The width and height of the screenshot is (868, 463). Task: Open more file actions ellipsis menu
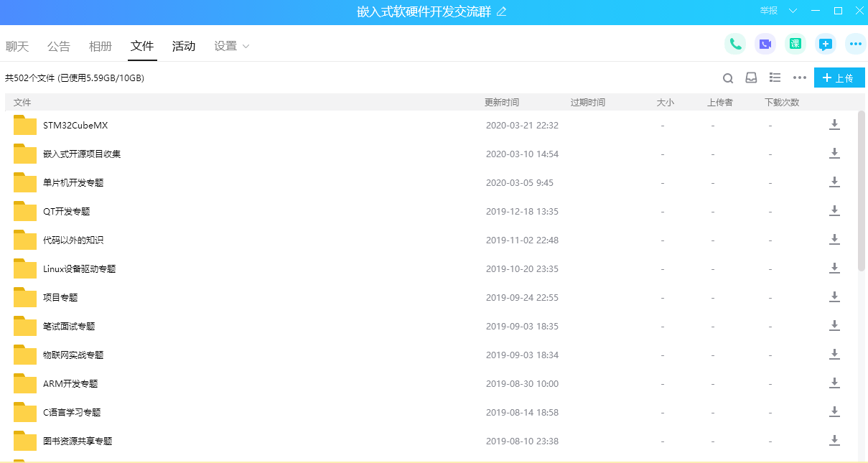point(798,78)
